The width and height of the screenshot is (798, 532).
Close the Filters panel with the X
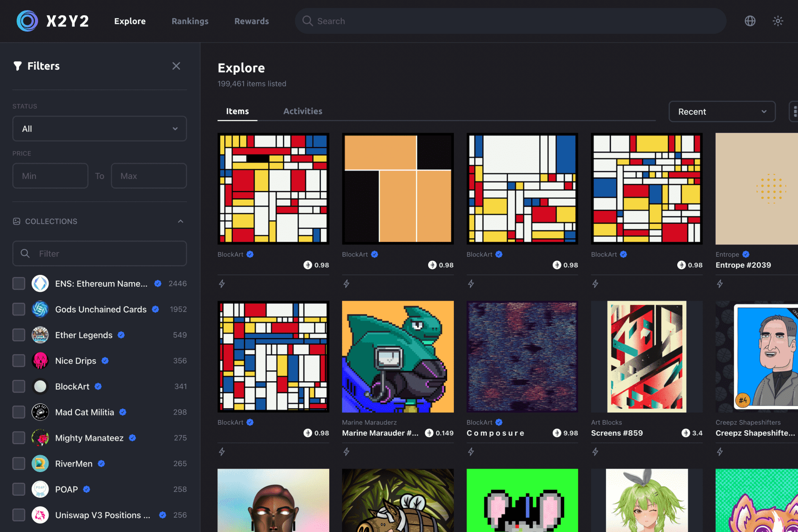[x=176, y=66]
